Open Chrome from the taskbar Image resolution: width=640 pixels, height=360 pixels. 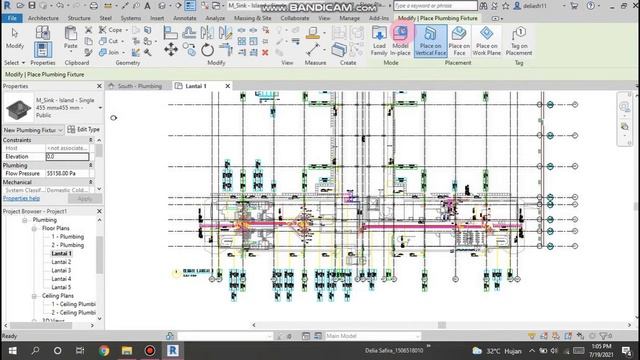click(104, 350)
